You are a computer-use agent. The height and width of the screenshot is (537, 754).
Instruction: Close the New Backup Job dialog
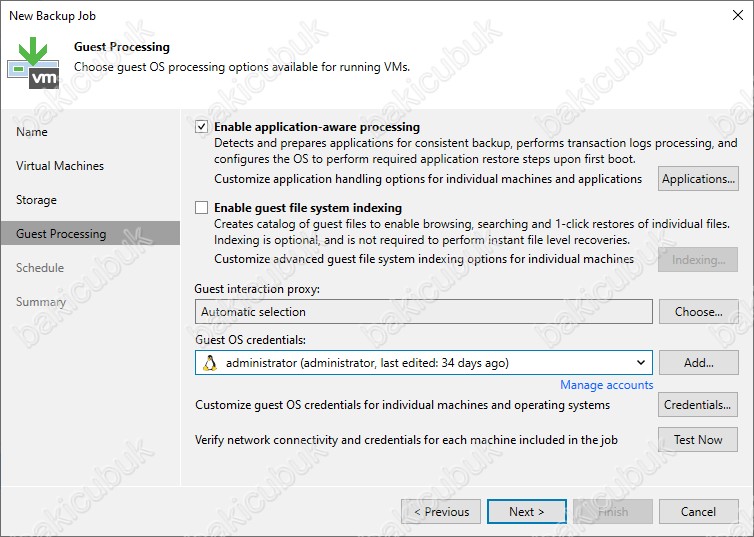738,15
